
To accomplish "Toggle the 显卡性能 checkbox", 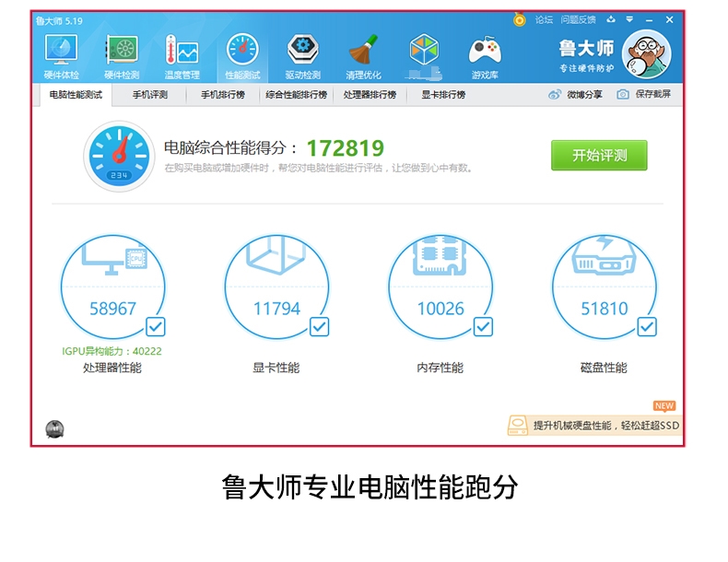I will [320, 327].
